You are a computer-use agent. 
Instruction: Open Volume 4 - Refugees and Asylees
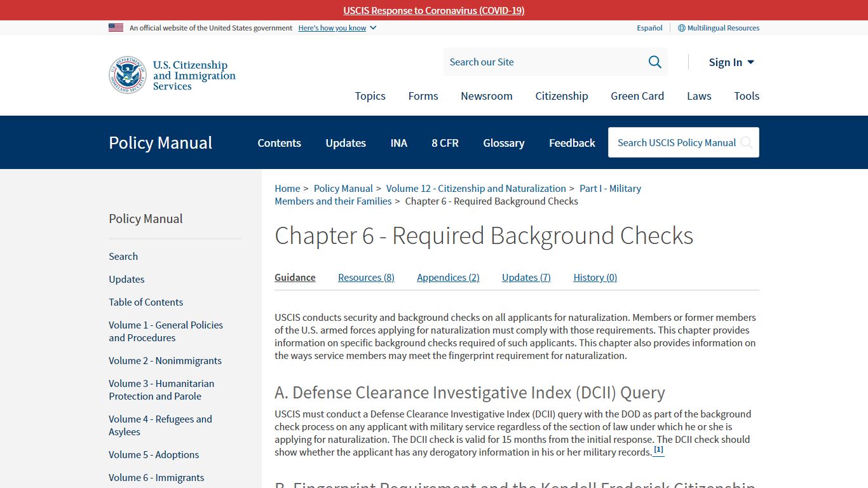[160, 426]
